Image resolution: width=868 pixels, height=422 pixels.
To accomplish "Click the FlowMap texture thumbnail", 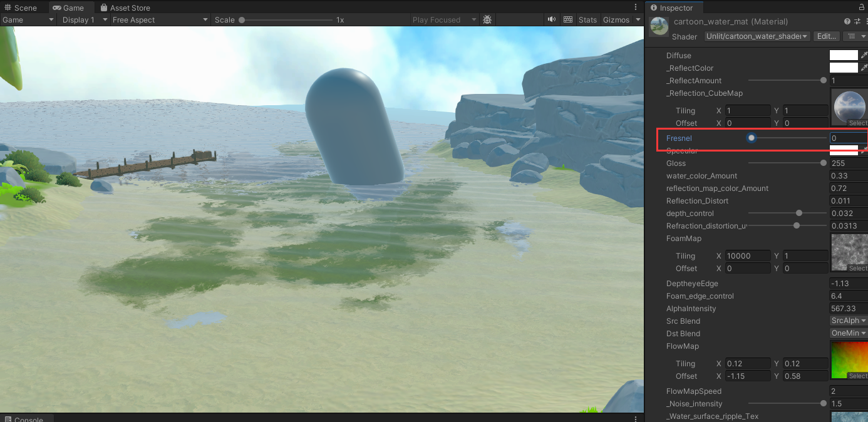I will tap(849, 360).
